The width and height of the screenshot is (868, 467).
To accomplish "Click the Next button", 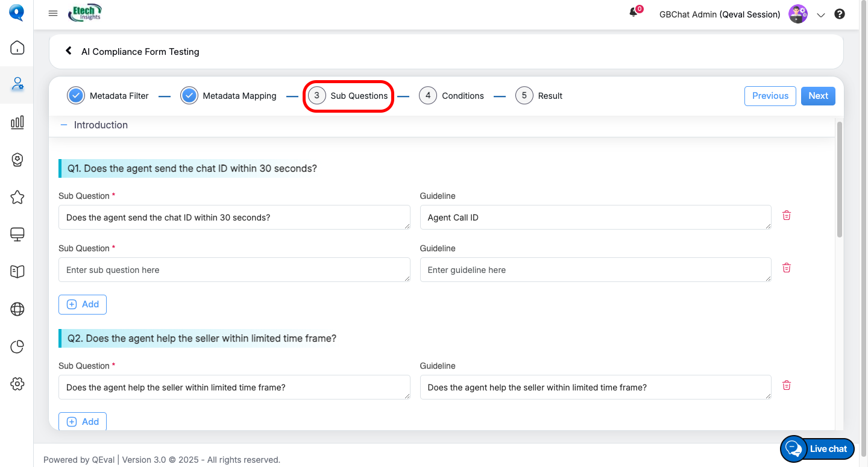I will pos(818,96).
